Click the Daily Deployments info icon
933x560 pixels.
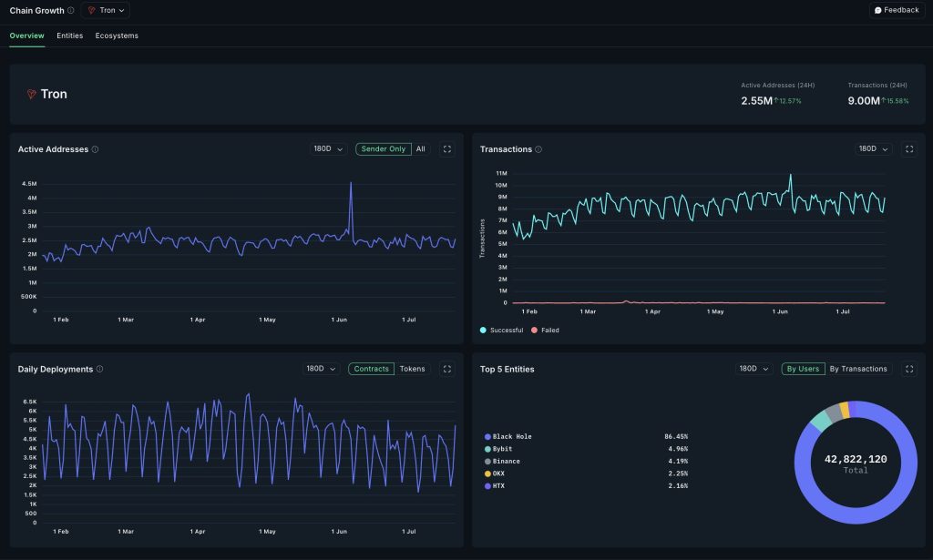(x=100, y=369)
